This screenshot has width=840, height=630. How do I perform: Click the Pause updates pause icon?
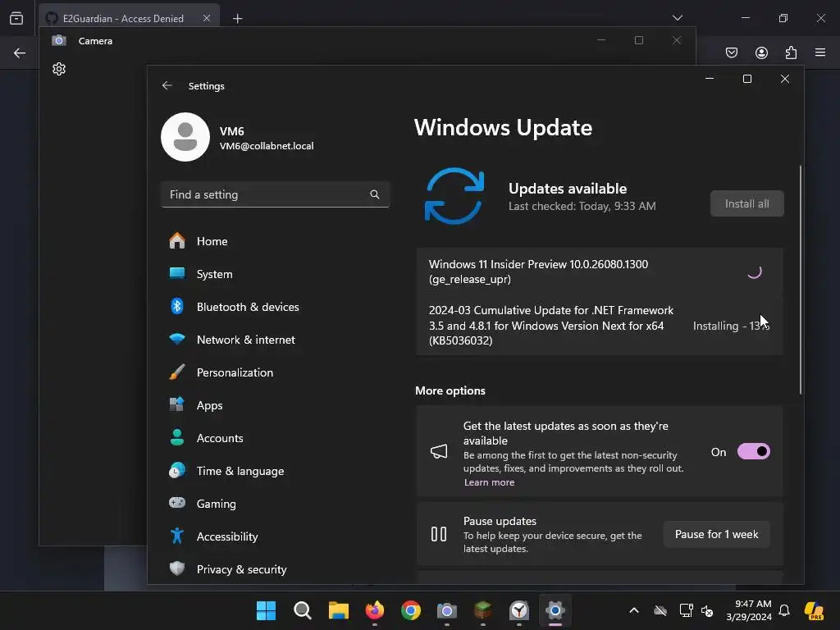pos(439,534)
